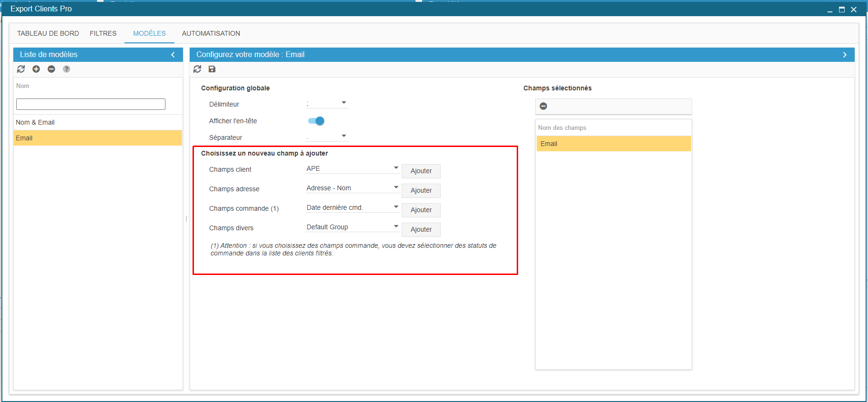Expand the right arrow in configuration header
The height and width of the screenshot is (402, 868).
click(845, 55)
